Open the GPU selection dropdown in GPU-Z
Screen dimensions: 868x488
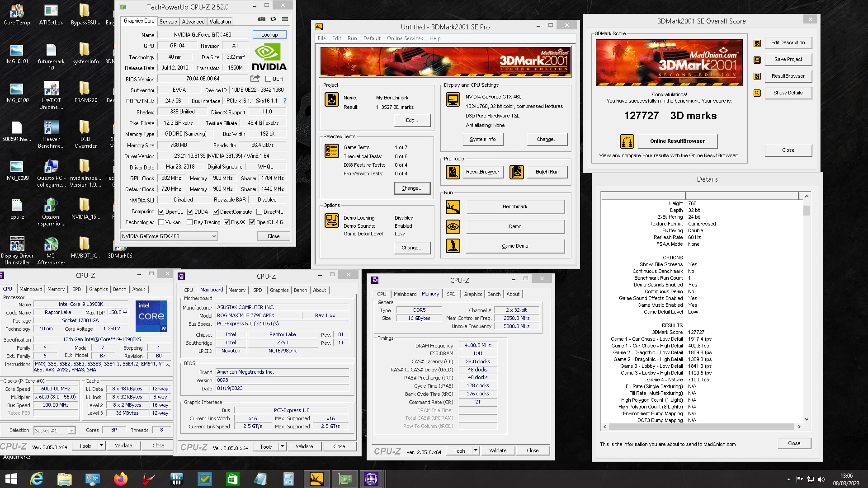pyautogui.click(x=169, y=236)
